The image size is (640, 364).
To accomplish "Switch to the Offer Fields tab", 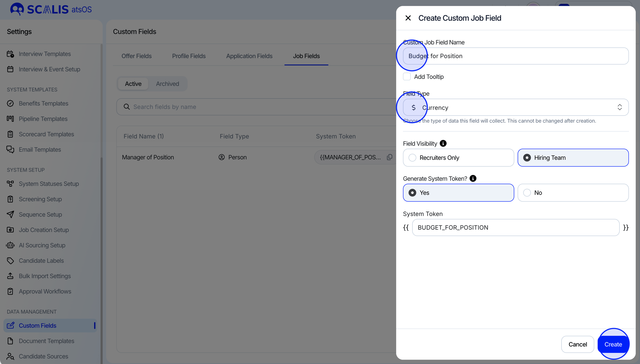I will [136, 56].
